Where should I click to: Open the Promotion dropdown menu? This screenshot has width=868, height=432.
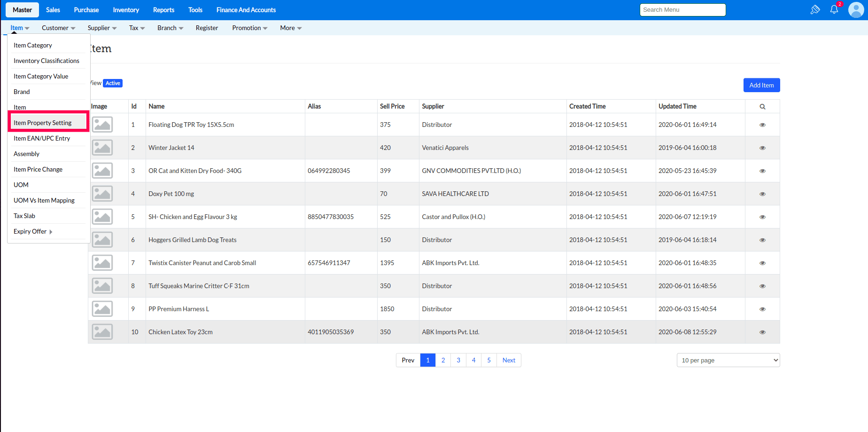pyautogui.click(x=249, y=28)
